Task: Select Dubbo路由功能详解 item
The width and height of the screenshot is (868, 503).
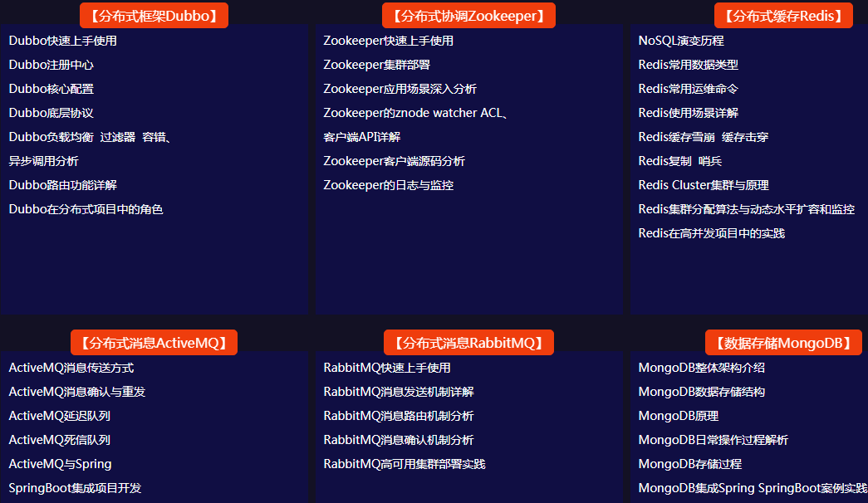Action: pyautogui.click(x=63, y=185)
